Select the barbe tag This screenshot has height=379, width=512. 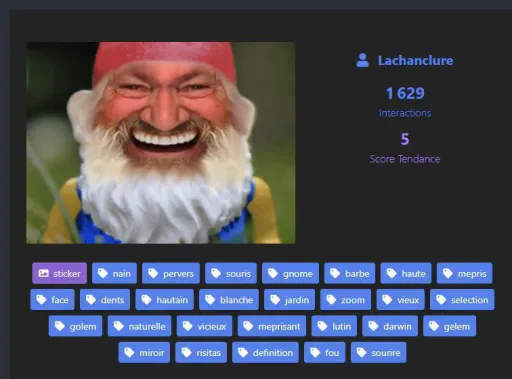350,273
